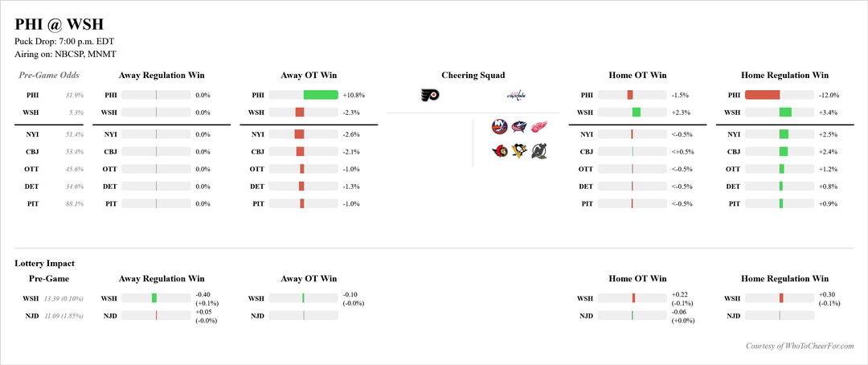868x365 pixels.
Task: Click the Detroit Red Wings logo
Action: tap(539, 127)
